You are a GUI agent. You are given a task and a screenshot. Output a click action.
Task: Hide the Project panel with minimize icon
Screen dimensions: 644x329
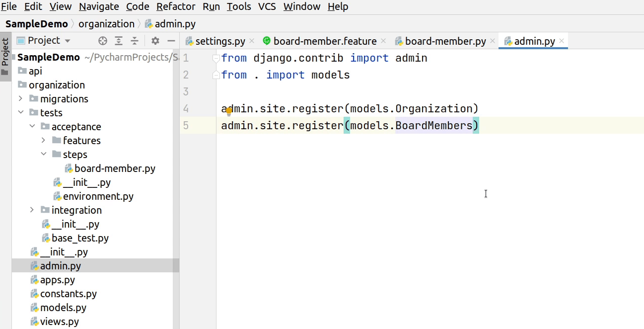(171, 41)
